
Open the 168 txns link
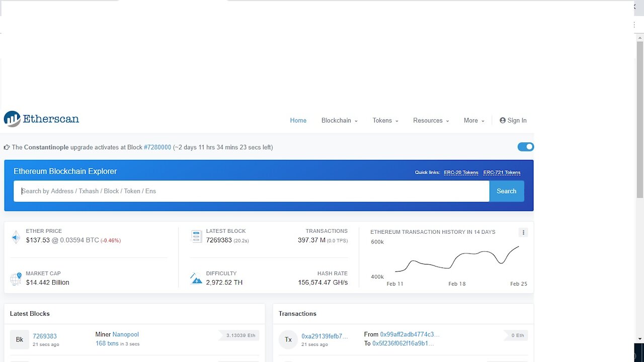tap(107, 343)
